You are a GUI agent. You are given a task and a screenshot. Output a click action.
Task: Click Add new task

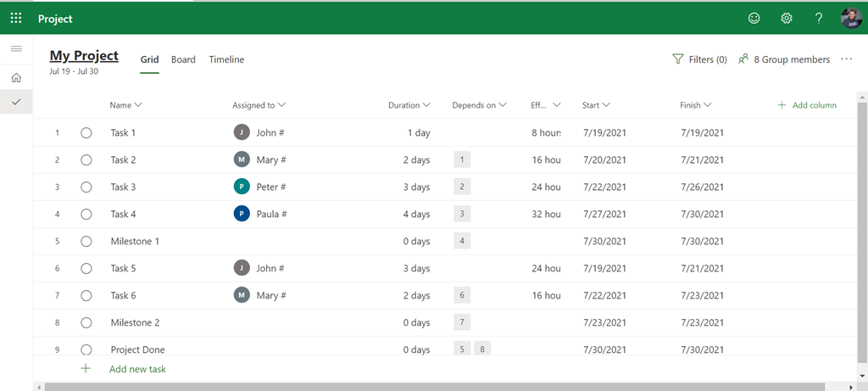click(x=137, y=369)
